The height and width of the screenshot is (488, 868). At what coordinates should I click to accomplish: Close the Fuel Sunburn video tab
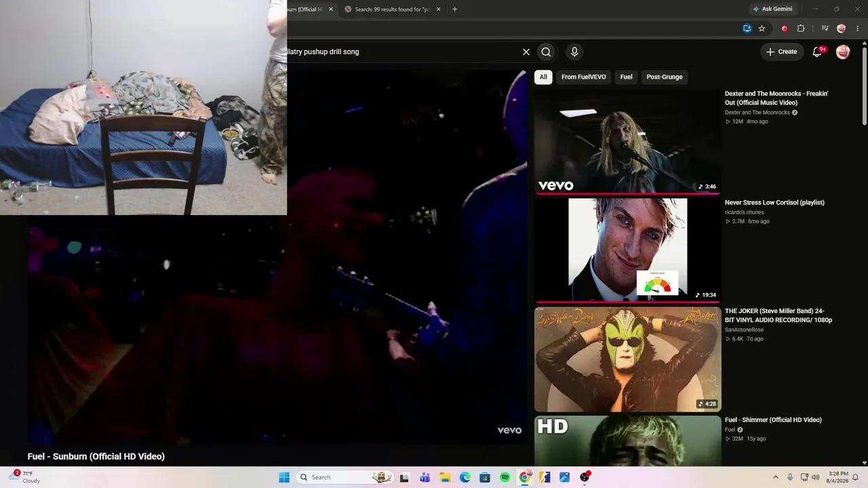tap(331, 9)
